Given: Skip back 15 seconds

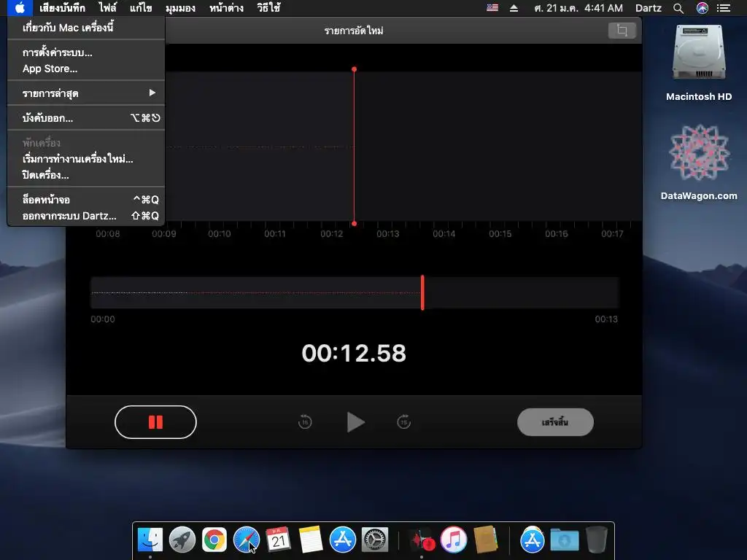Looking at the screenshot, I should pyautogui.click(x=305, y=422).
